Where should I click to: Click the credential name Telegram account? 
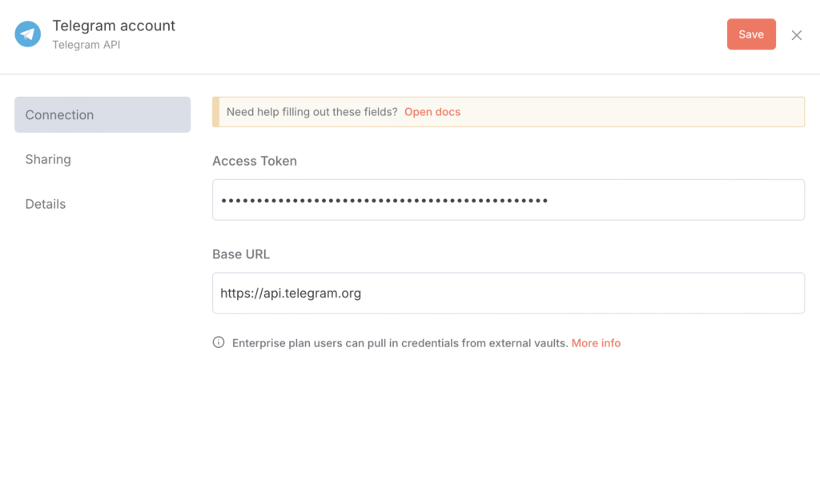coord(114,25)
